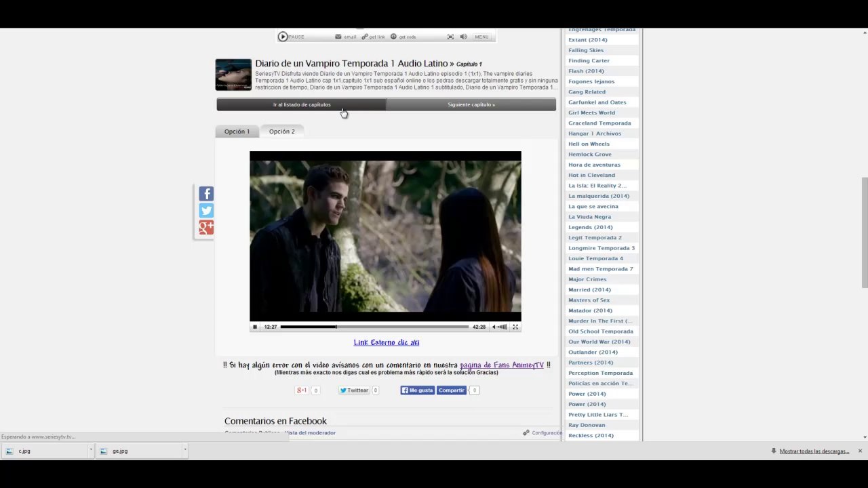The image size is (868, 488).
Task: Expand the c.jpg download options arrow
Action: tap(90, 451)
